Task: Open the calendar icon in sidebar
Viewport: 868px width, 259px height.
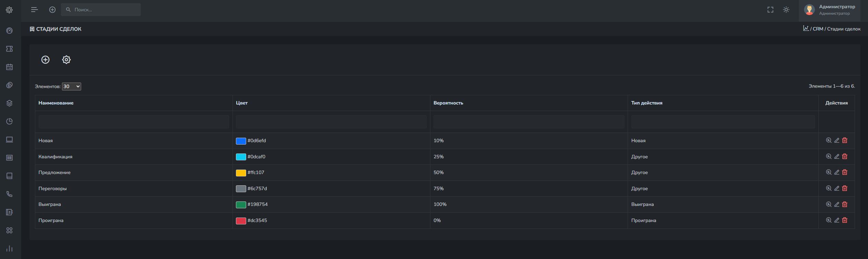Action: [10, 67]
